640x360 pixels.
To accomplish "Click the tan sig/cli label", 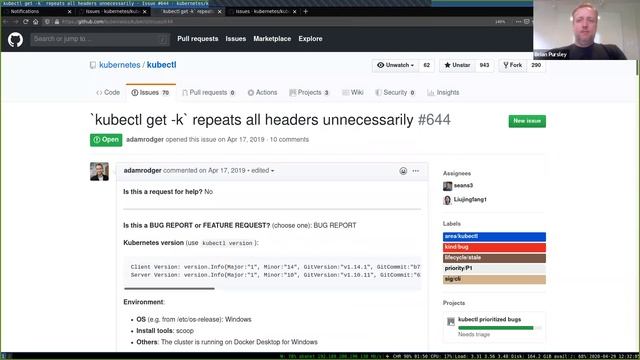I will tap(494, 279).
